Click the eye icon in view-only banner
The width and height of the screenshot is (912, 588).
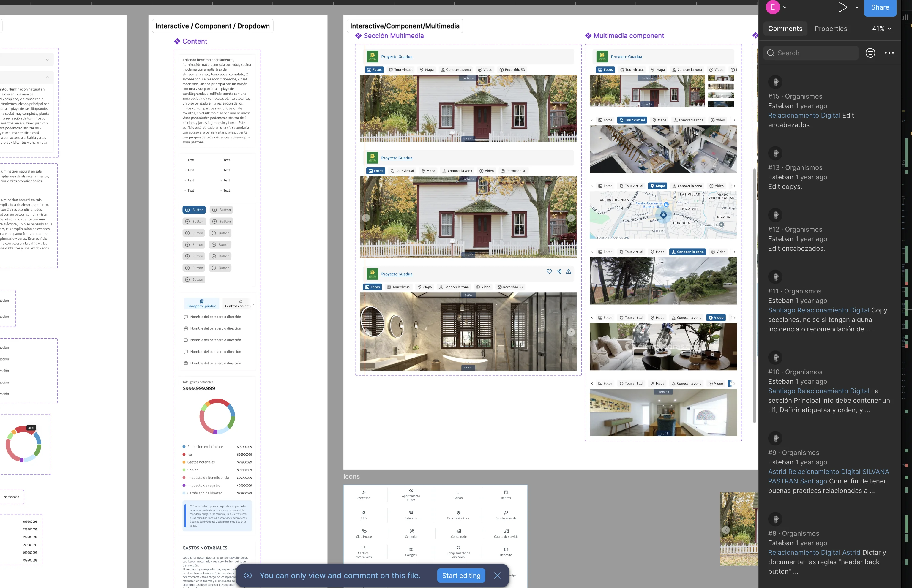pos(247,576)
